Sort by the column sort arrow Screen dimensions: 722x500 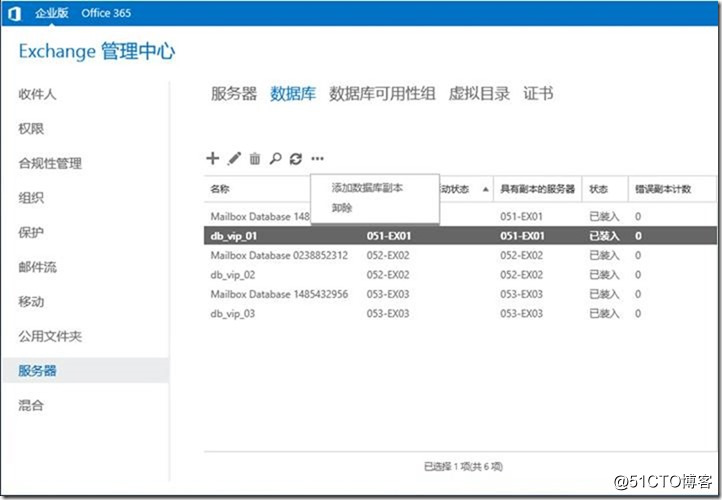coord(485,189)
